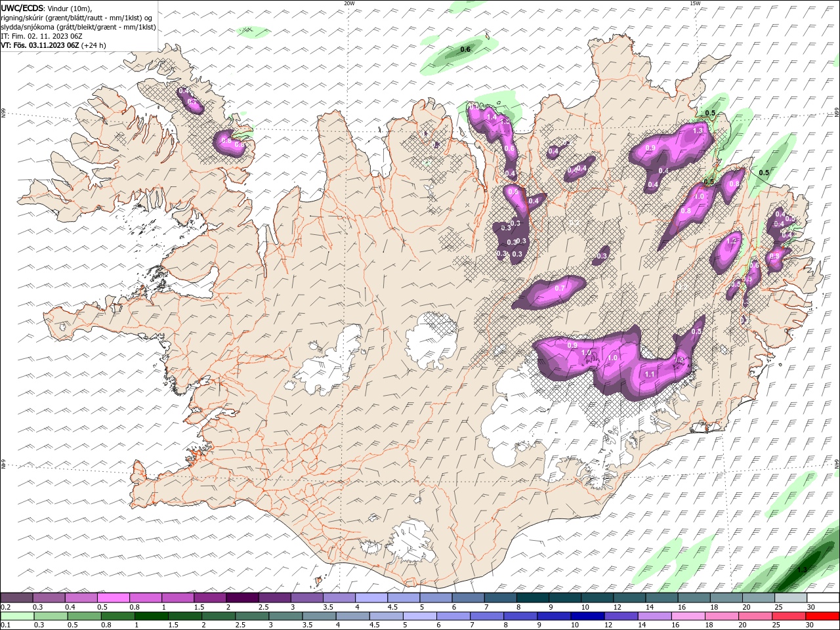The height and width of the screenshot is (630, 840).
Task: Click the UWC/ECDS title text
Action: pos(22,8)
